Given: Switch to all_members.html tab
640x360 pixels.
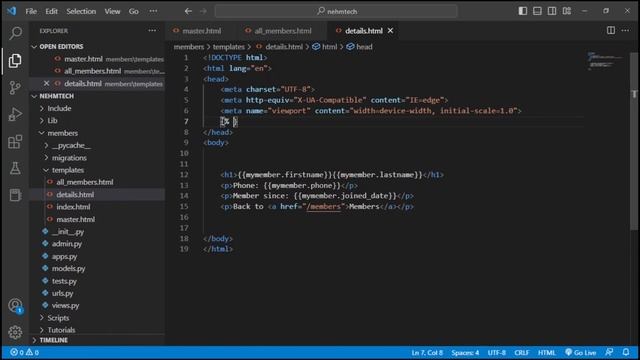Looking at the screenshot, I should coord(282,31).
